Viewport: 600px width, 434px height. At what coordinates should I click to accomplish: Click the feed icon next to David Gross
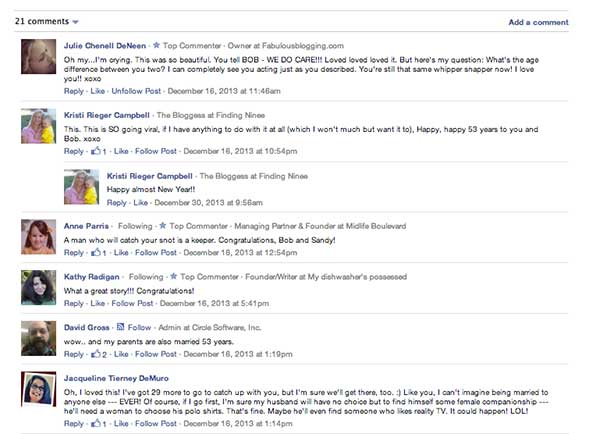tap(121, 327)
